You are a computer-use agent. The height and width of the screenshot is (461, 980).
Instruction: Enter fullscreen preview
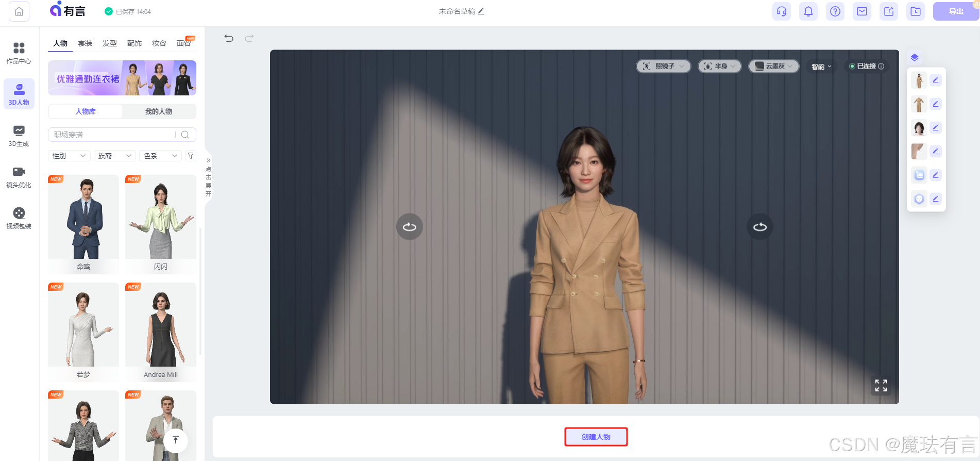point(881,385)
